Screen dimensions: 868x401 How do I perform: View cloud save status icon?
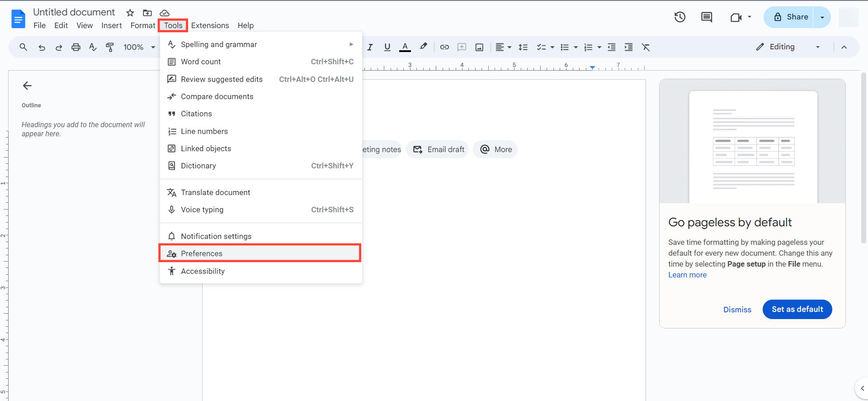click(165, 13)
